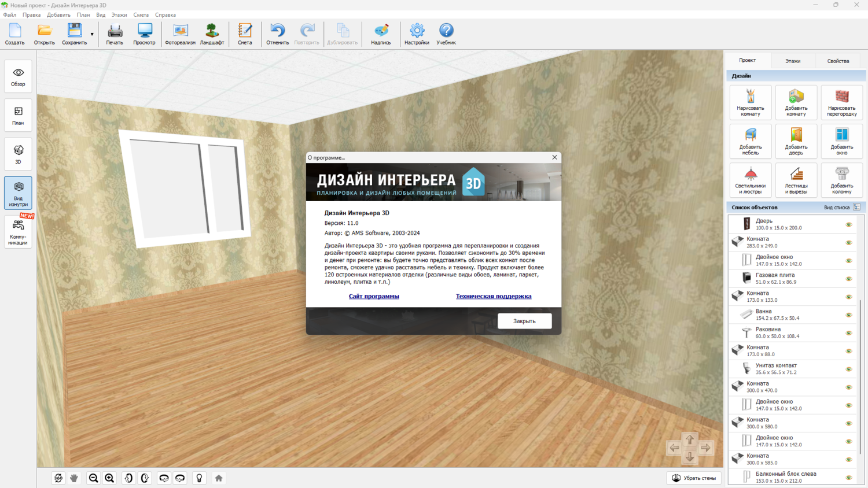This screenshot has width=868, height=488.
Task: Switch to Вид изнутри view mode
Action: pyautogui.click(x=18, y=193)
